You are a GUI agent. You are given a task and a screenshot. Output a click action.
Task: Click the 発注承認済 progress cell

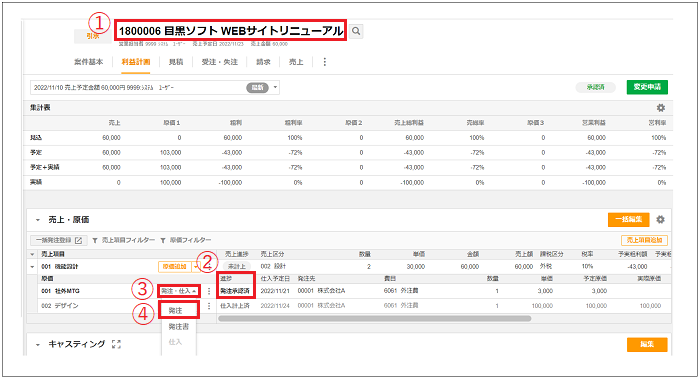click(235, 291)
